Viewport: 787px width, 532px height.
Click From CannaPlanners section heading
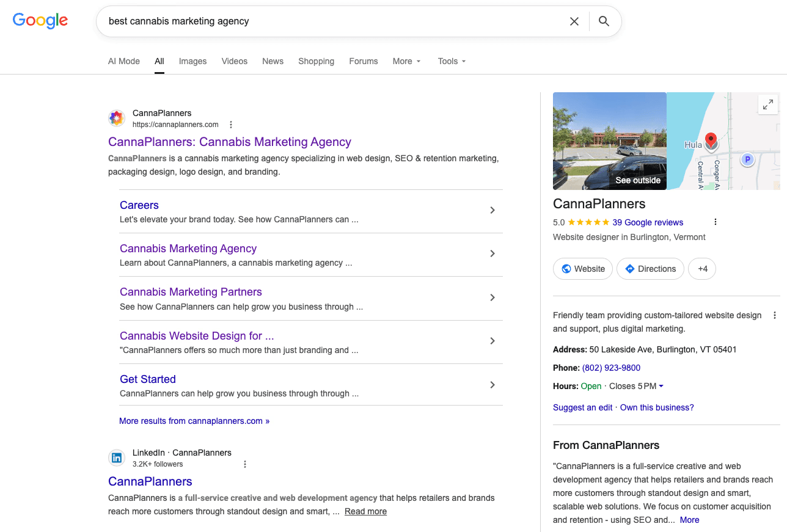[x=606, y=445]
